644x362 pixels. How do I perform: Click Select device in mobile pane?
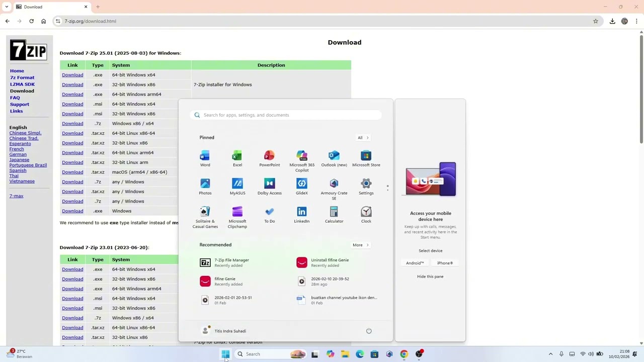point(430,250)
